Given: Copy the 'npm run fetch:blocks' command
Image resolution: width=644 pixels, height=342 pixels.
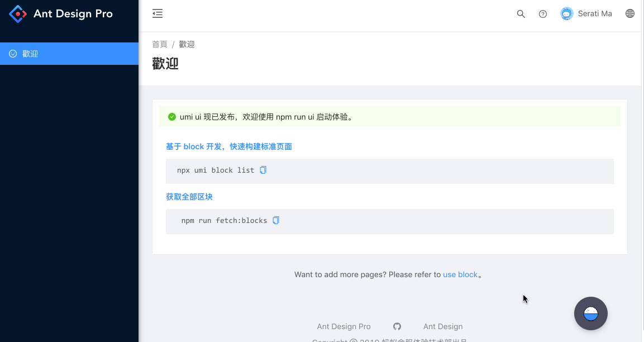Looking at the screenshot, I should coord(275,220).
